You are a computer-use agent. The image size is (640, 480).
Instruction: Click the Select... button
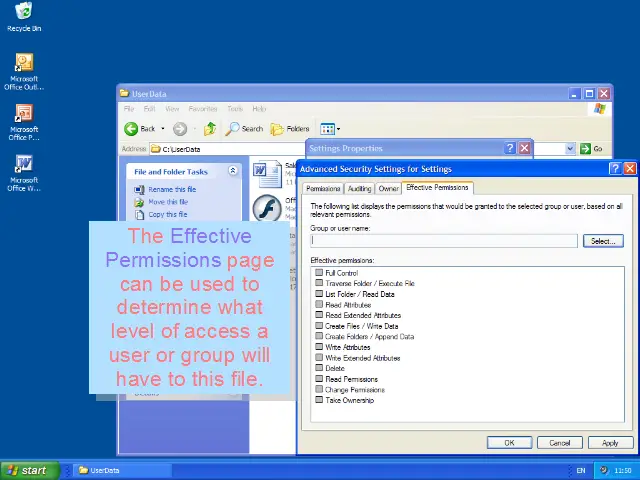602,241
